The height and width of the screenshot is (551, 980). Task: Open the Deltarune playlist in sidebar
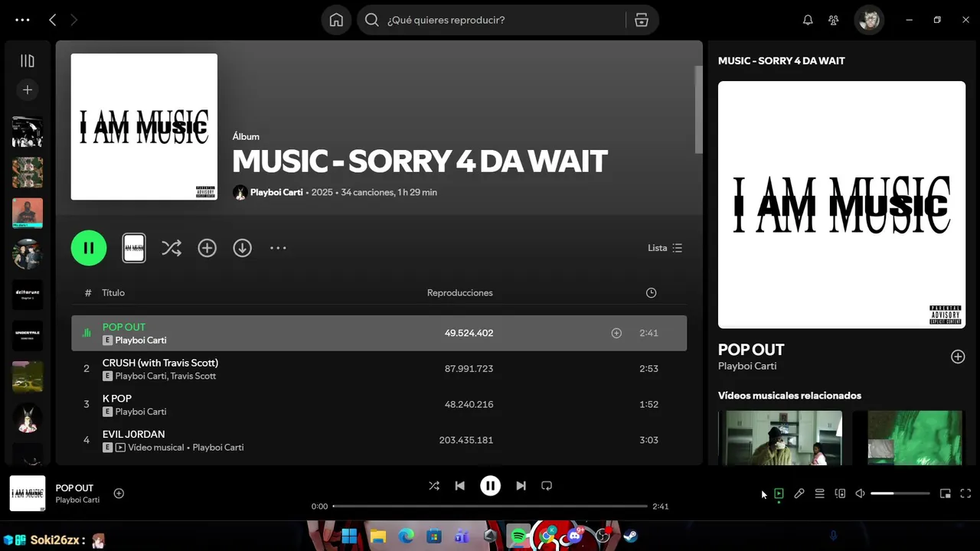pos(28,295)
